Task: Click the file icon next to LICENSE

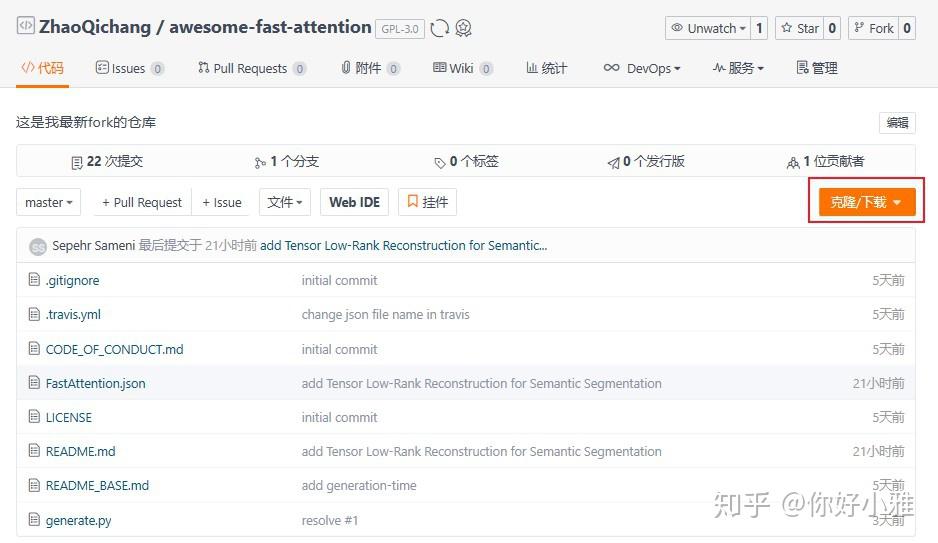Action: [x=34, y=417]
